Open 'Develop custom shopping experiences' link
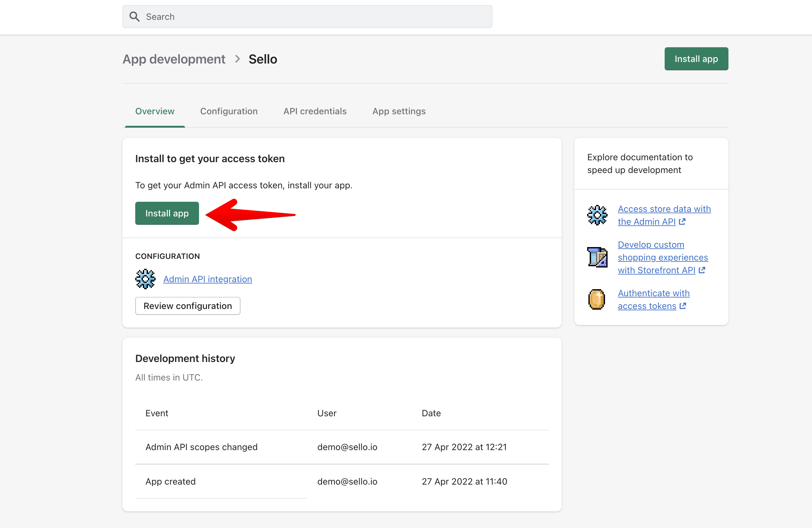 point(662,257)
